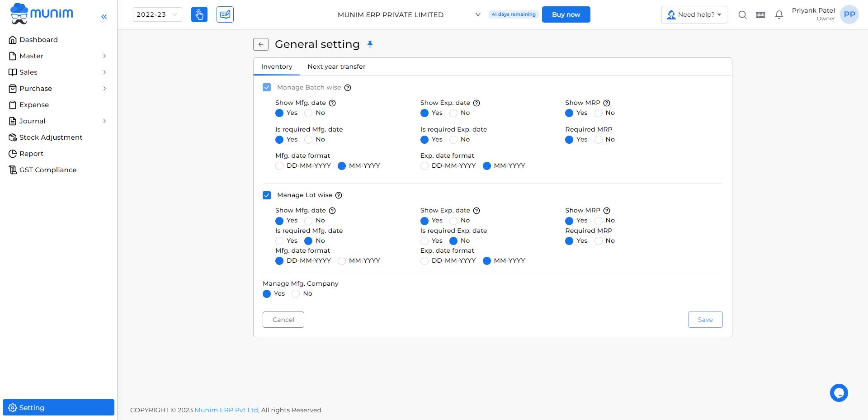The height and width of the screenshot is (420, 868).
Task: Click the Munim logo
Action: click(41, 13)
